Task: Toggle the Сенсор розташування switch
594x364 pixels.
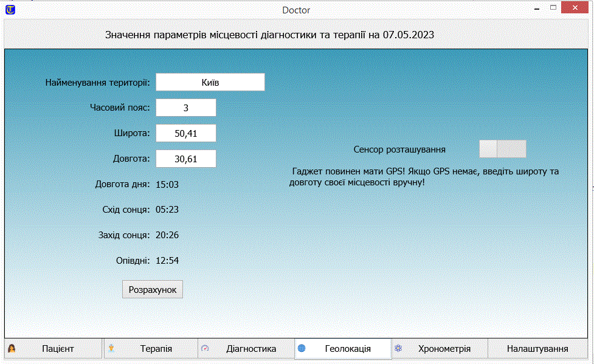Action: [502, 149]
